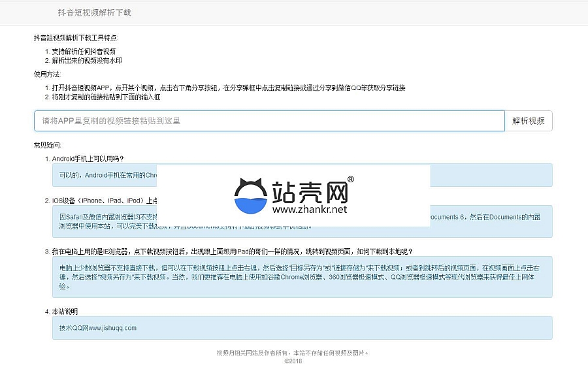Click the footer notice 视频归相关网站及作者所有
This screenshot has width=588, height=392.
tap(293, 353)
